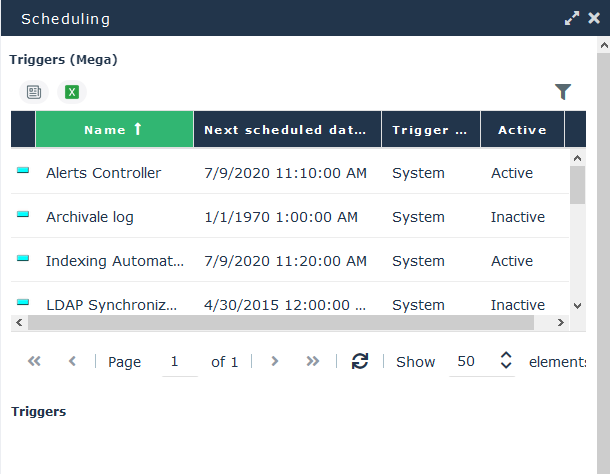This screenshot has width=610, height=474.
Task: Click the report properties icon
Action: [34, 92]
